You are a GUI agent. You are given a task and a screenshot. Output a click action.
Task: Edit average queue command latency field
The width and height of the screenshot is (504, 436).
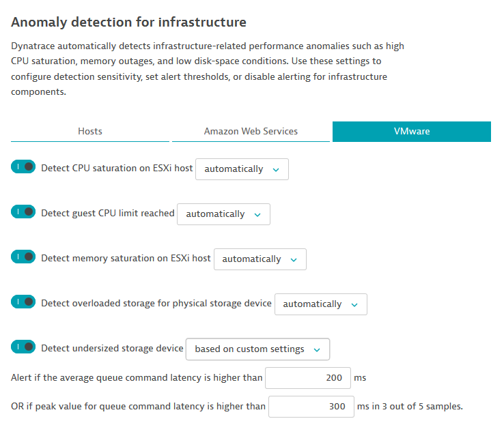coord(307,378)
